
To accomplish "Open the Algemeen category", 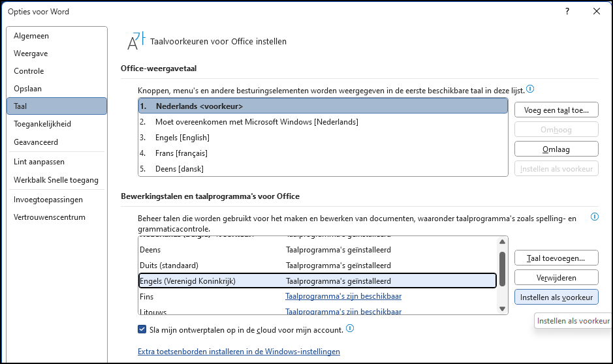I will coord(57,36).
